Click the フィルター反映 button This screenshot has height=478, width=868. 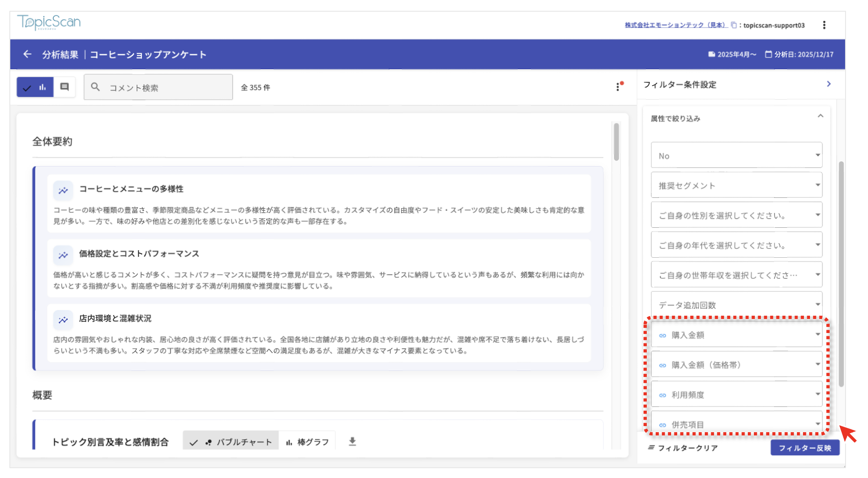[804, 448]
